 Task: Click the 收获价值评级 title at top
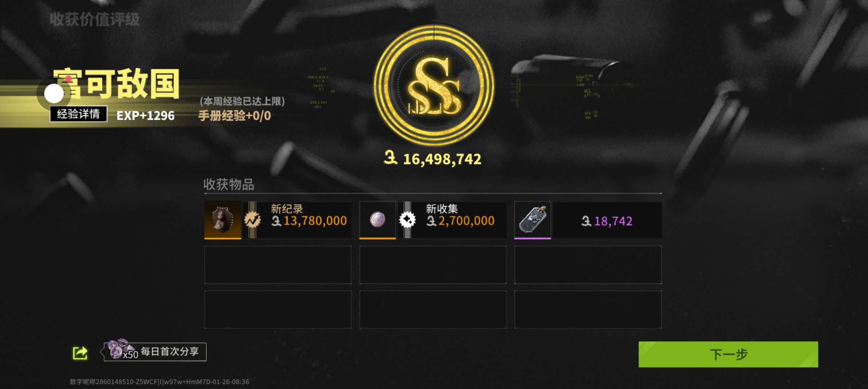coord(95,19)
